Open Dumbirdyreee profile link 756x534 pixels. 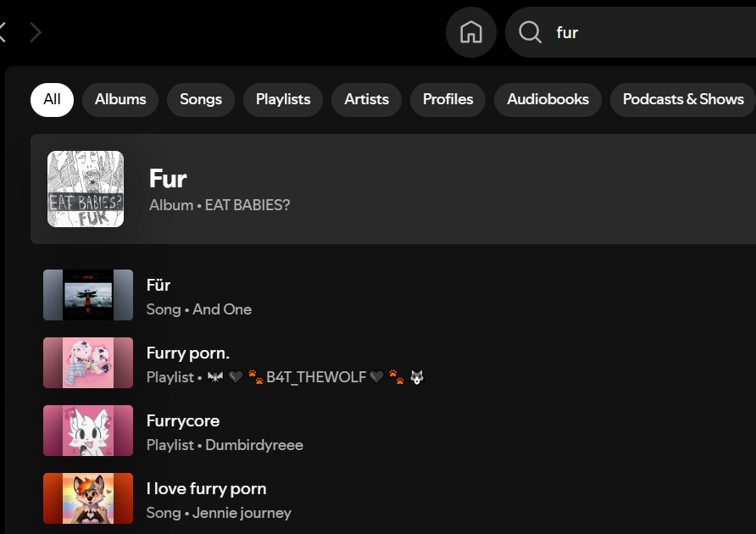point(254,445)
